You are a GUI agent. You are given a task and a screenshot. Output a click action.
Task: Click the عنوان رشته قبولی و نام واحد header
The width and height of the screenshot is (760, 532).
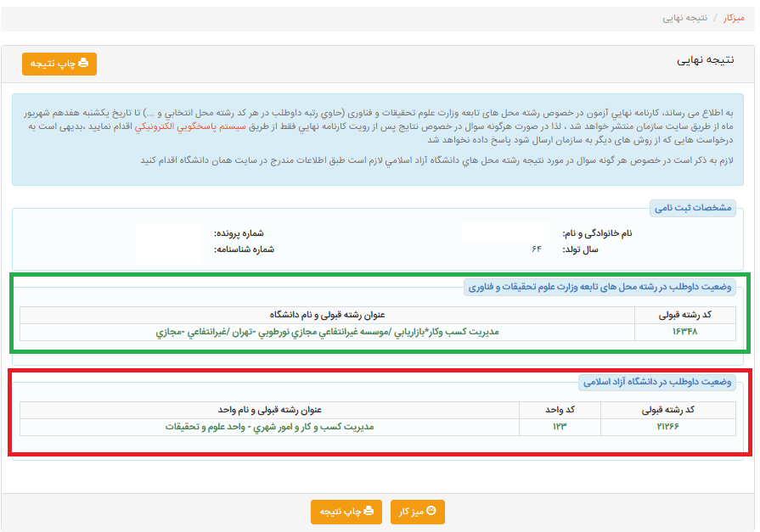[x=269, y=410]
